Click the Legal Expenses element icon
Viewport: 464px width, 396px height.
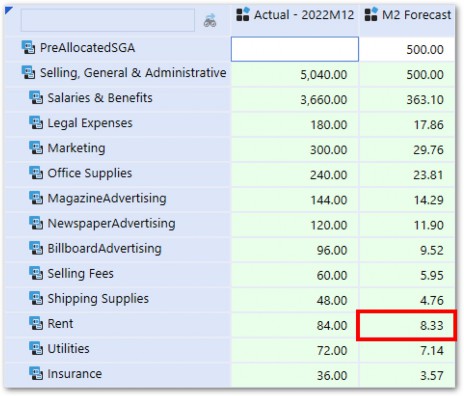[x=36, y=123]
